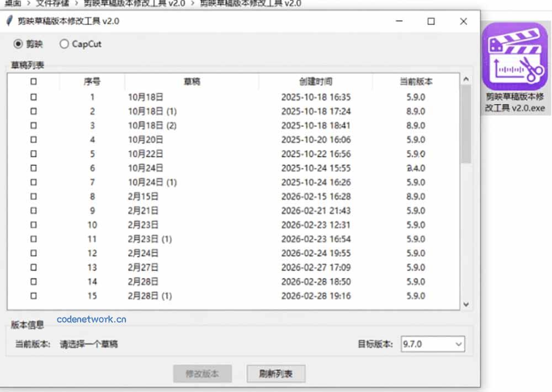
Task: Select draft named 2月24日
Action: (x=143, y=253)
